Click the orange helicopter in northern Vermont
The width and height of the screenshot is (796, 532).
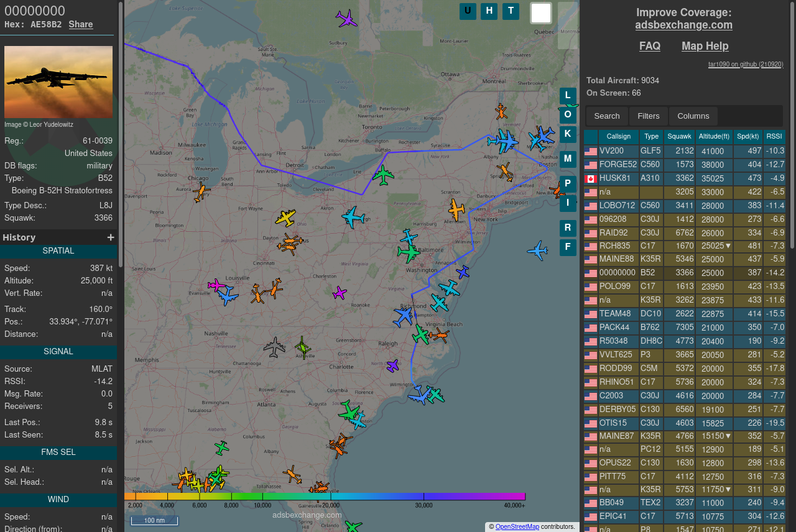pyautogui.click(x=501, y=111)
